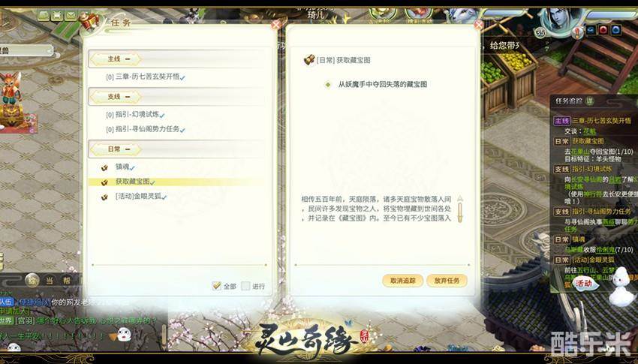This screenshot has width=638, height=364.
Task: Switch to the 帮 chat channel tab
Action: [66, 281]
